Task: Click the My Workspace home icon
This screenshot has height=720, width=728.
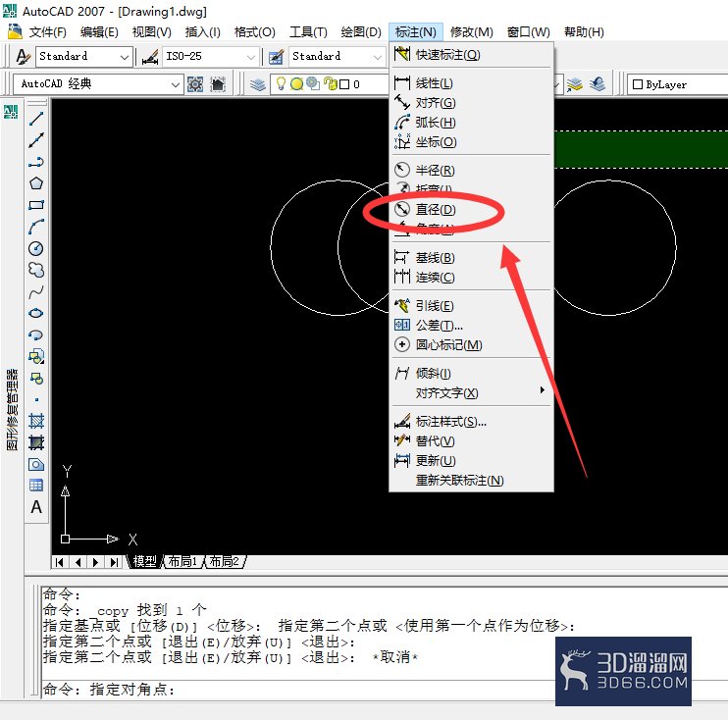Action: pos(218,84)
